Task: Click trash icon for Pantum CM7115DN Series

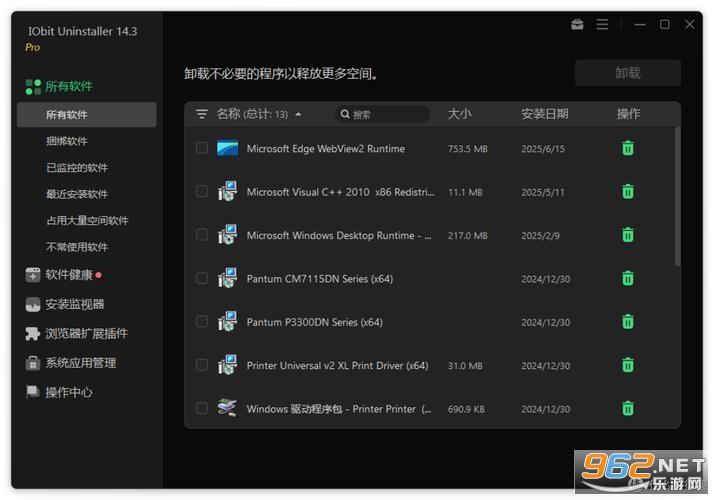Action: tap(627, 278)
